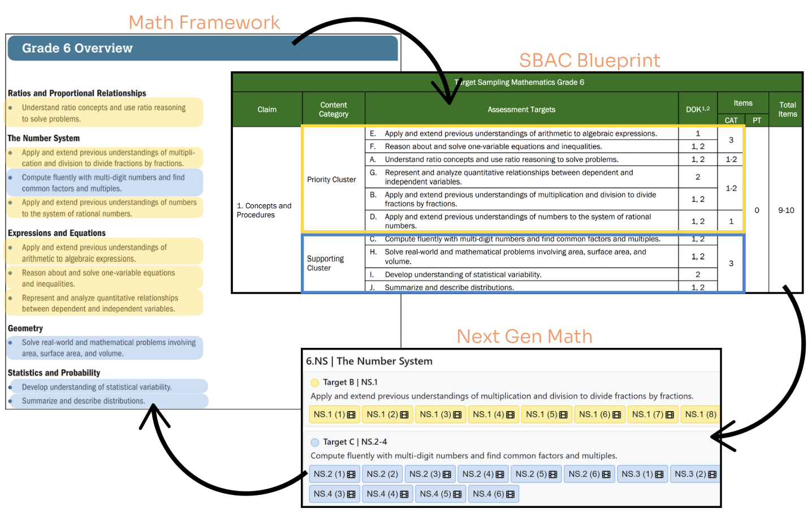This screenshot has width=812, height=517.
Task: Choose the NS.2 (5) item button
Action: pos(537,474)
